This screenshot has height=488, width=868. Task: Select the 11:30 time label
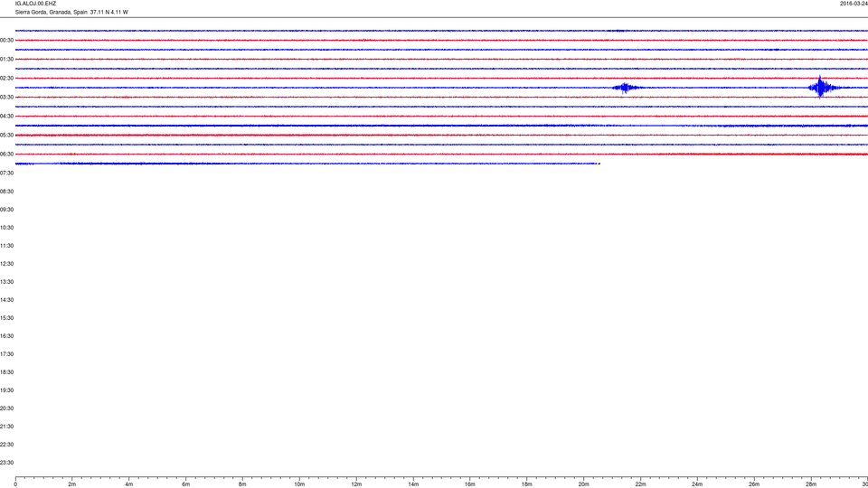point(6,246)
